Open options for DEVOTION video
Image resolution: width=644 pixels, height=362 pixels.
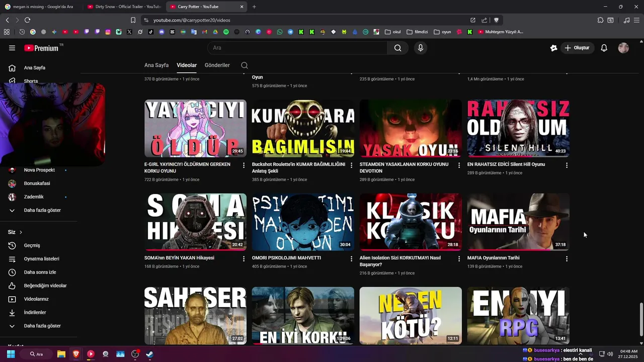point(459,165)
